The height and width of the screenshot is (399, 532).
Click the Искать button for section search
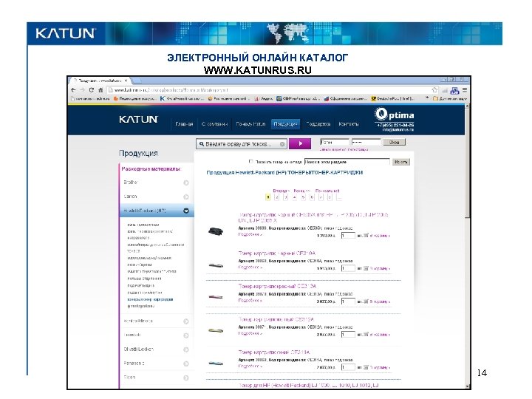pyautogui.click(x=401, y=162)
